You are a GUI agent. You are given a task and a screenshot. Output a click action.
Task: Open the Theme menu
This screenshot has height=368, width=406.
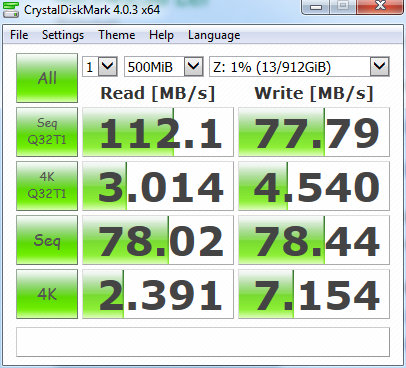click(x=117, y=35)
